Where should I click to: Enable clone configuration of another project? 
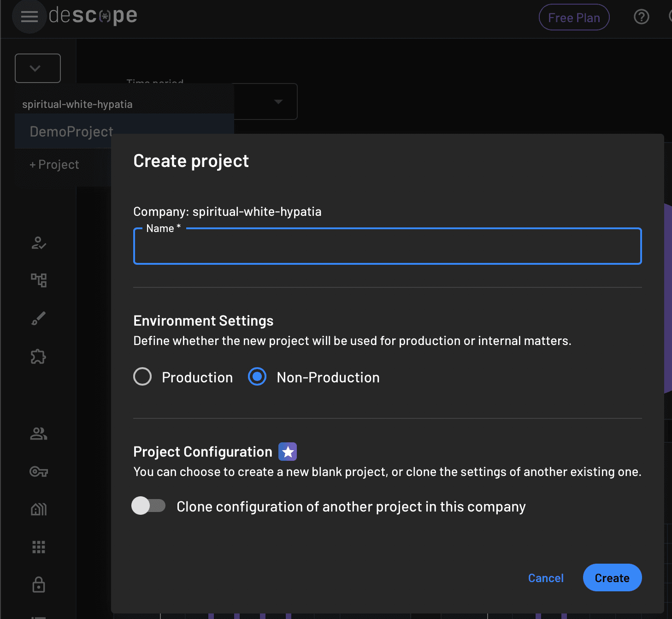[148, 506]
